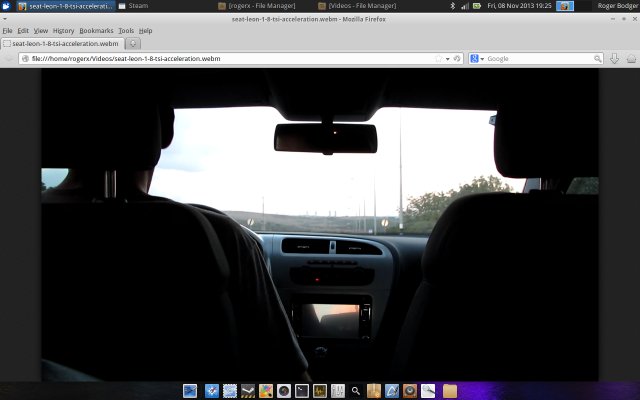This screenshot has width=640, height=400.
Task: Open the Google search engine dropdown
Action: coord(477,59)
